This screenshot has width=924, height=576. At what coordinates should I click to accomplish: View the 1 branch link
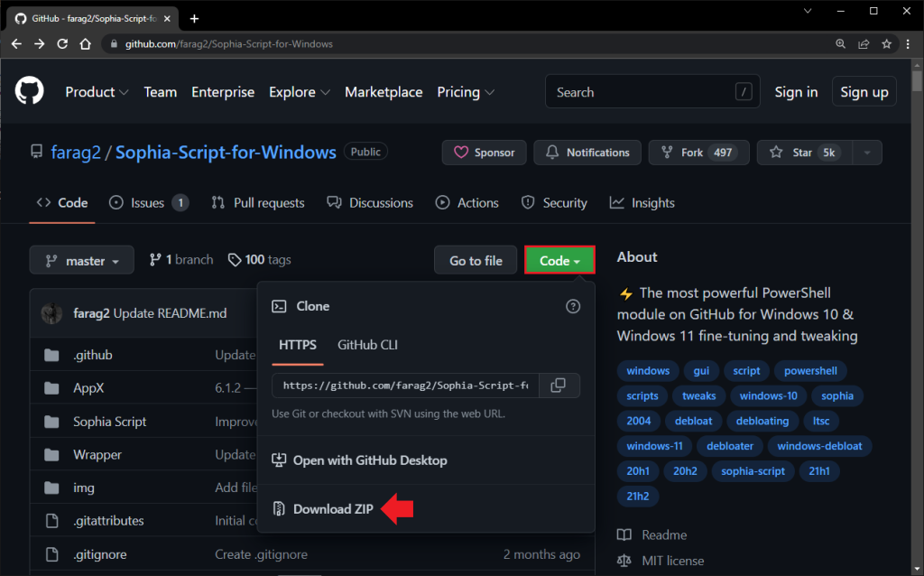(x=180, y=260)
